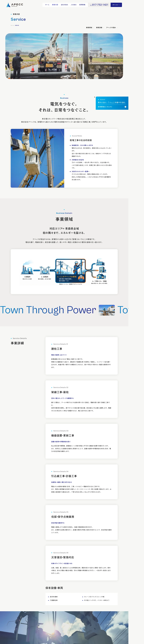This screenshot has height=644, width=144.
Task: Click the bucket truck lineman photo
Action: click(x=37, y=158)
